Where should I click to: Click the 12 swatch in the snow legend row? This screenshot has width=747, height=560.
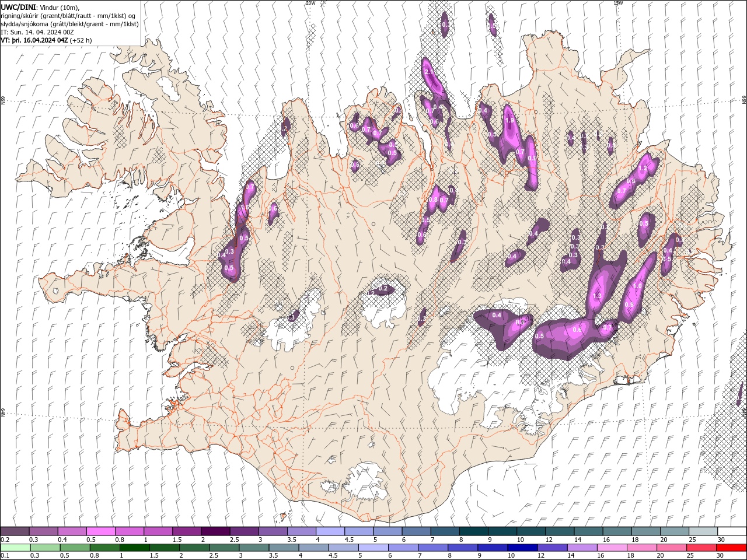coord(560,531)
